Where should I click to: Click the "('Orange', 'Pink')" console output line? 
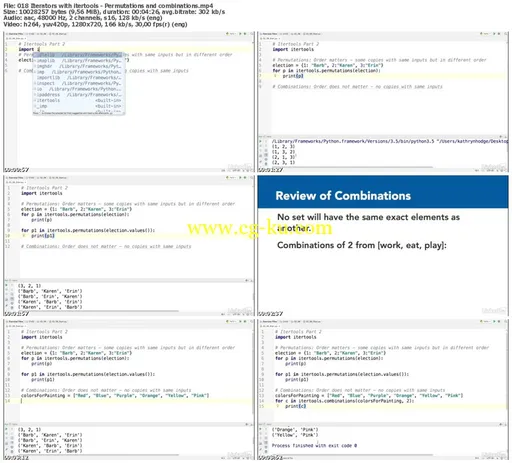click(295, 430)
